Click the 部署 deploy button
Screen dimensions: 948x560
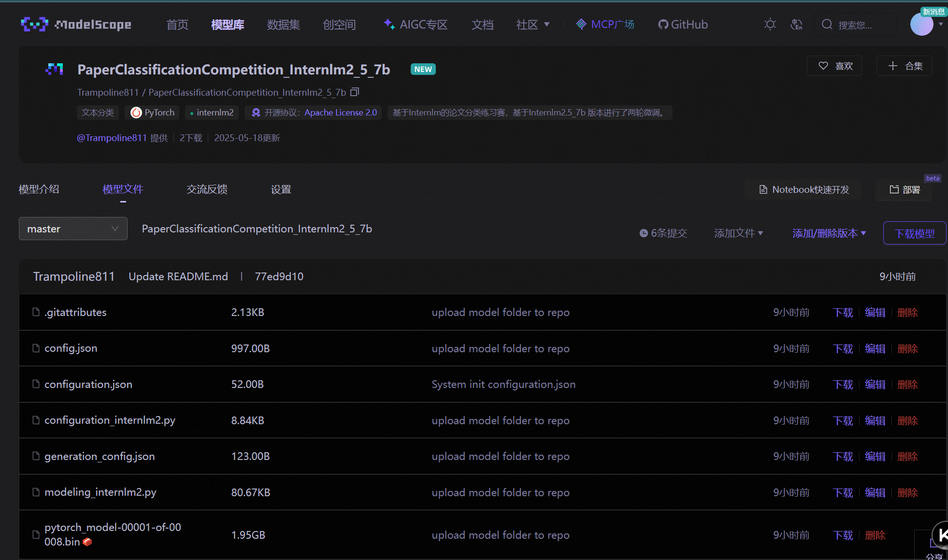pyautogui.click(x=904, y=189)
